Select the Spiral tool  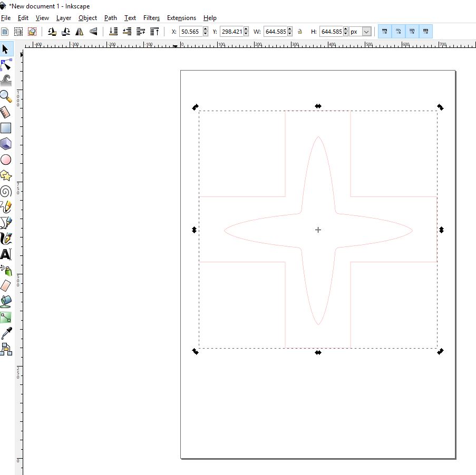(x=6, y=191)
